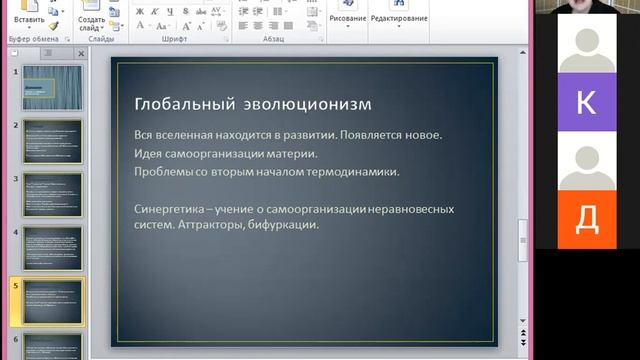Click the clear formatting icon

(222, 26)
